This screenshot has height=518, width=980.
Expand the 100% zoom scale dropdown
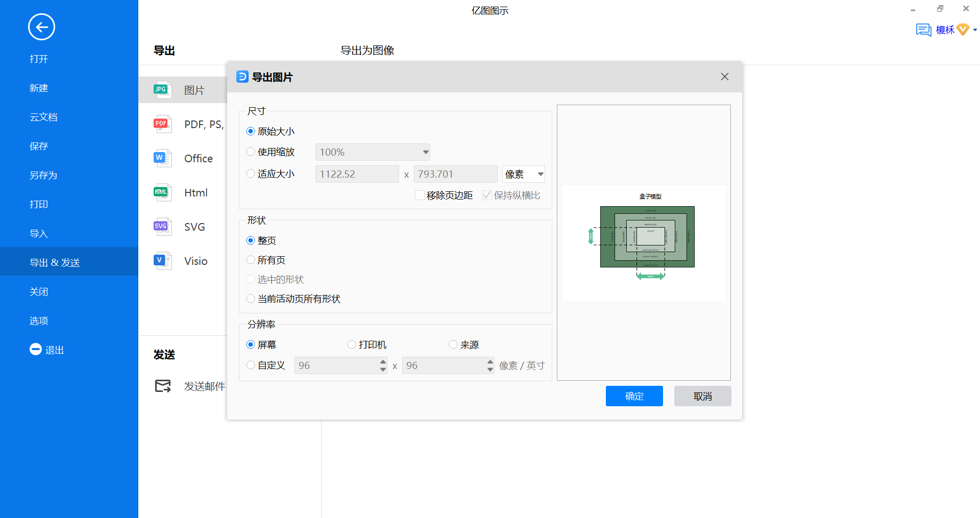(x=425, y=152)
